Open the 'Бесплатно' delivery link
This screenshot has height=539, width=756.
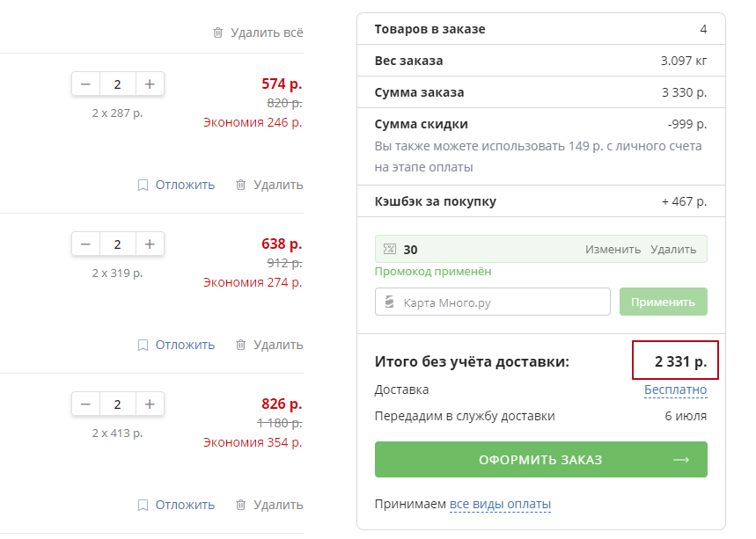tap(675, 390)
